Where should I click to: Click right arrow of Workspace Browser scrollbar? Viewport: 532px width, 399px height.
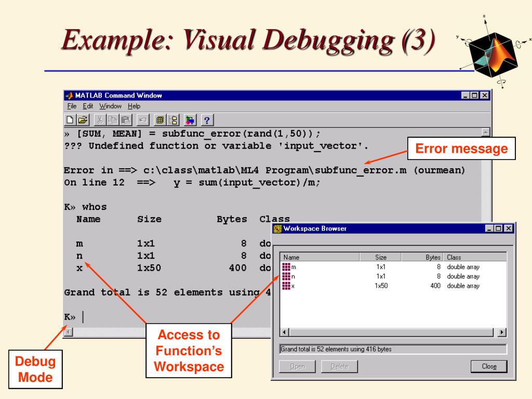[x=502, y=332]
